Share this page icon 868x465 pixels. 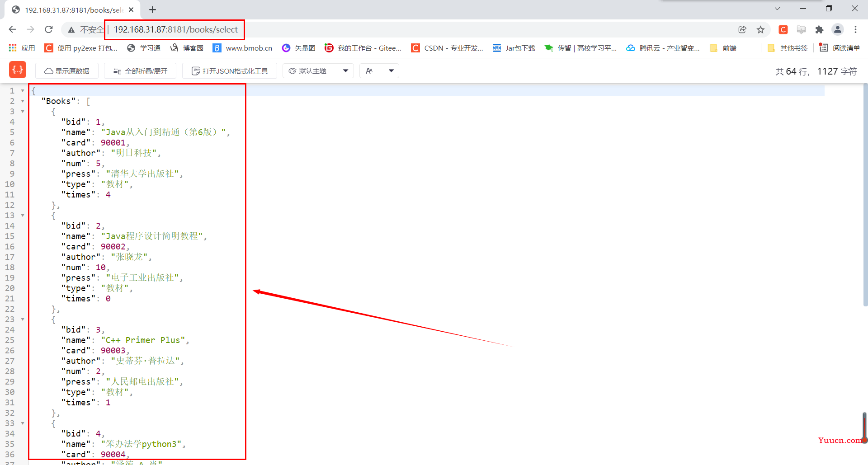click(x=742, y=29)
